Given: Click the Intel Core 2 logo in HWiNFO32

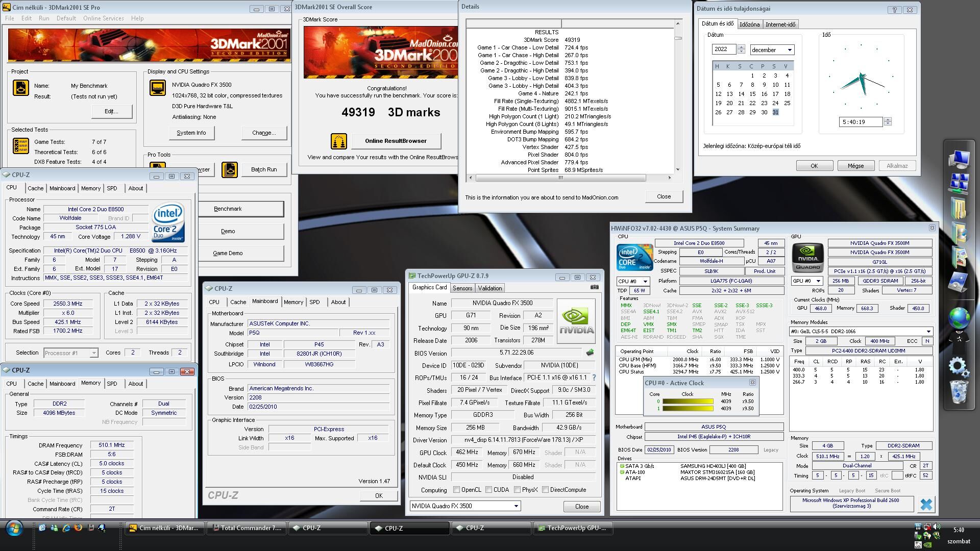Looking at the screenshot, I should [x=634, y=257].
